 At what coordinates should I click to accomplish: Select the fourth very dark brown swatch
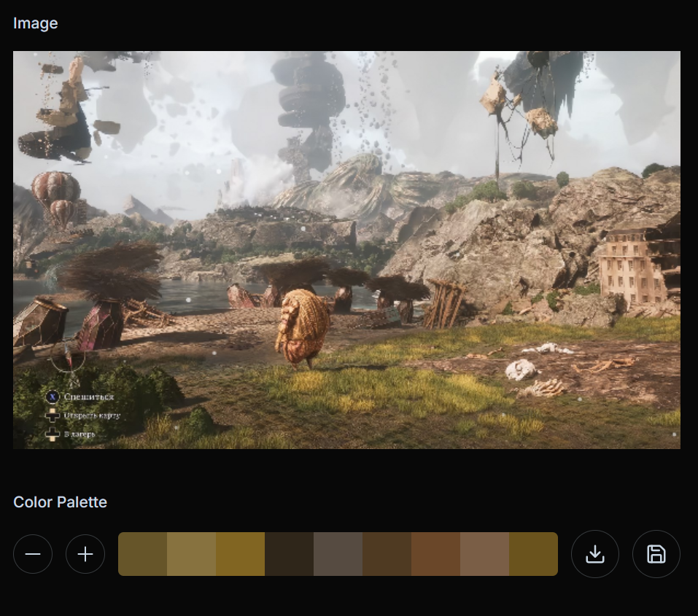pos(290,554)
